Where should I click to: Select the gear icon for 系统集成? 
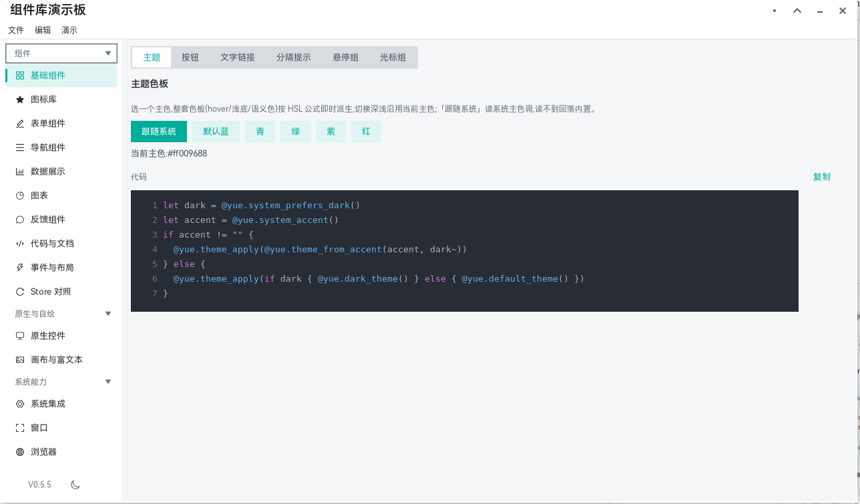click(20, 404)
